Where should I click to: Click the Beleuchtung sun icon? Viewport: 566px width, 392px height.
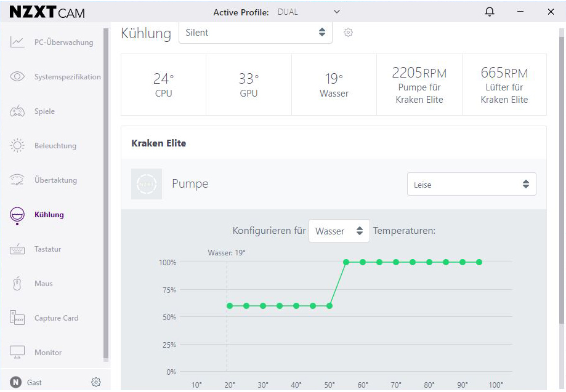coord(17,146)
